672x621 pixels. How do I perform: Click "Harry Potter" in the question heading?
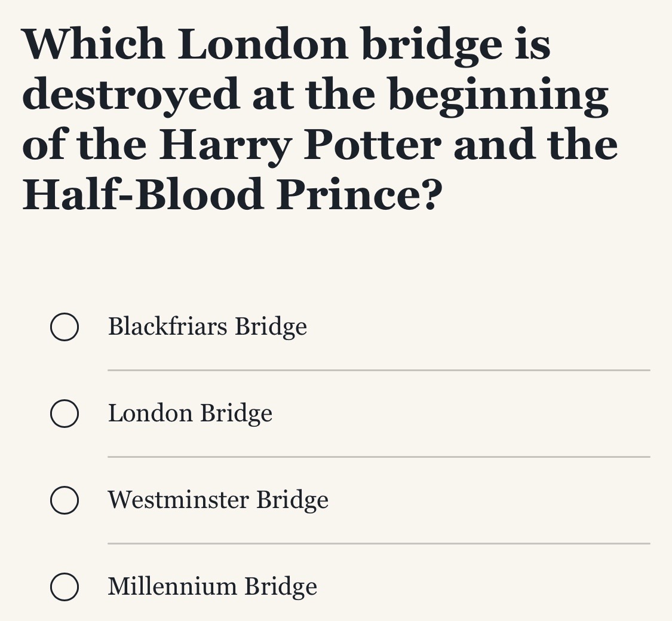click(x=300, y=146)
